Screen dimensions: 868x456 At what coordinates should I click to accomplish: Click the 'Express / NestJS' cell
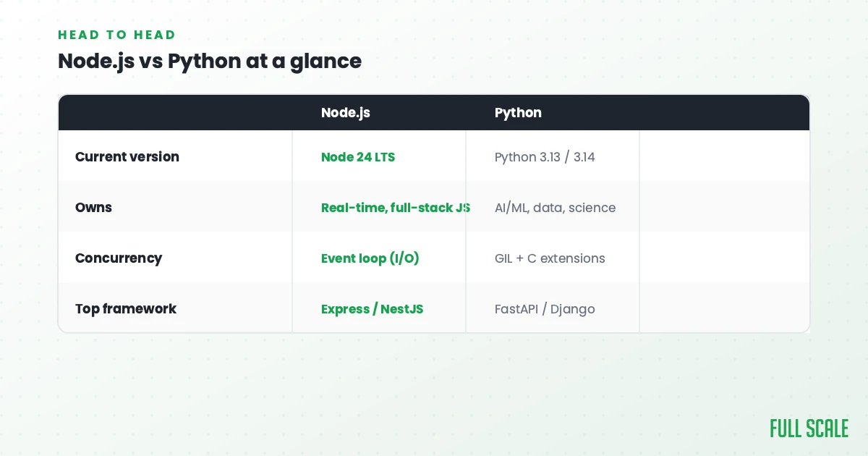point(372,309)
